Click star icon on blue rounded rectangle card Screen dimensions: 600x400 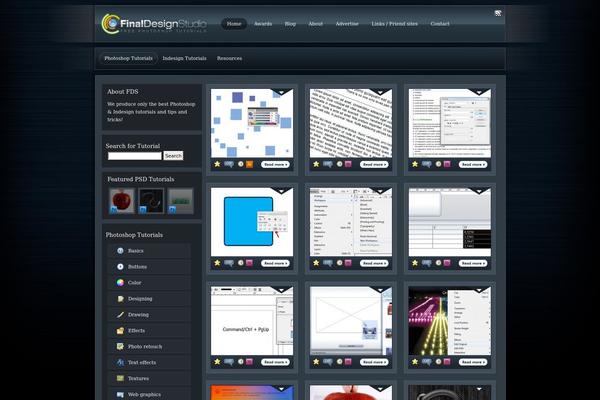point(217,263)
